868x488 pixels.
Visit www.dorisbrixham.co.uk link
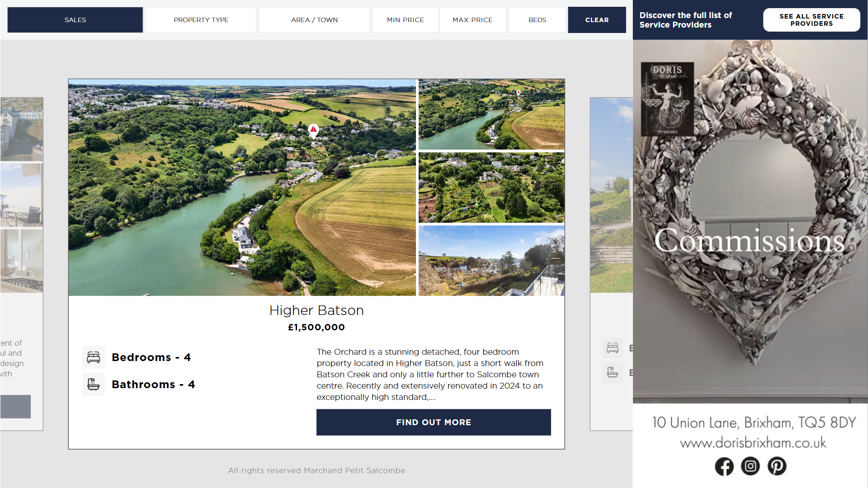pos(753,443)
